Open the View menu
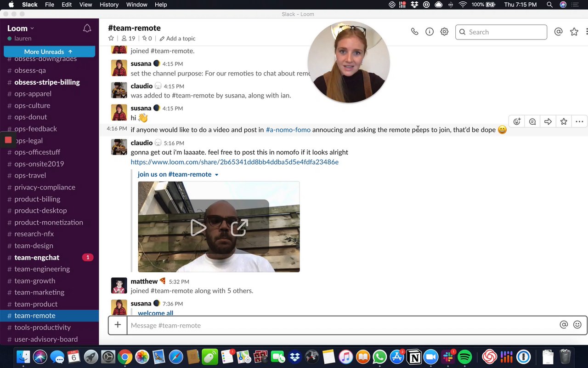The width and height of the screenshot is (588, 368). pyautogui.click(x=85, y=5)
